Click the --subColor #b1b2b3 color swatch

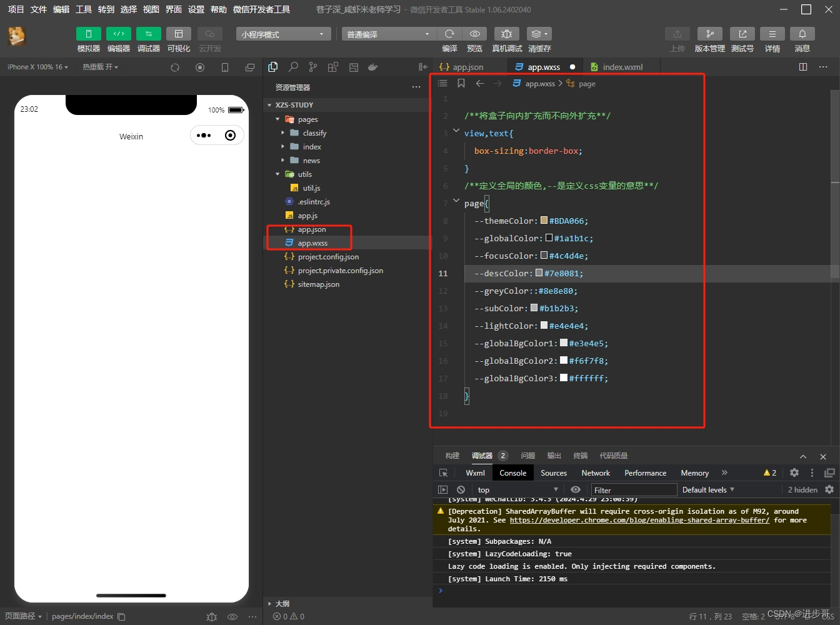pyautogui.click(x=534, y=307)
